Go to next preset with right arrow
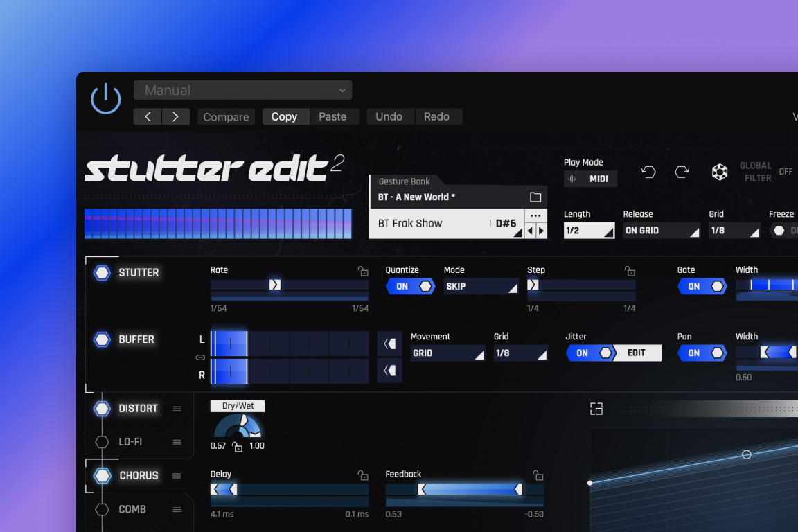The image size is (798, 532). pyautogui.click(x=175, y=116)
